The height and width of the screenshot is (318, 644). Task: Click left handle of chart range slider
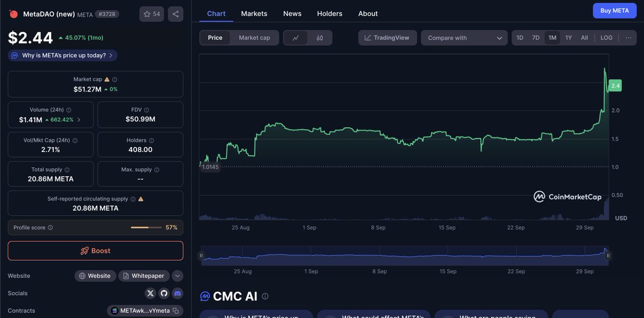click(201, 256)
